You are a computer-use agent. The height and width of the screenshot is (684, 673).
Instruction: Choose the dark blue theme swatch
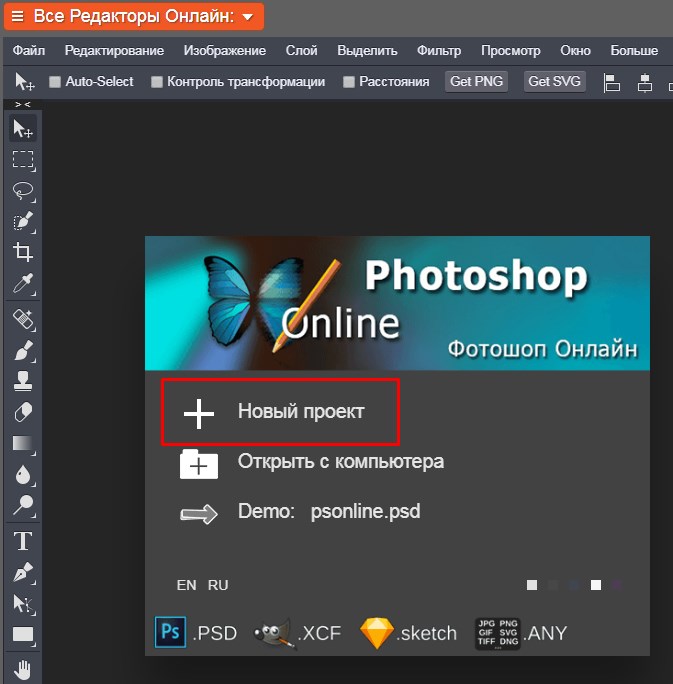click(x=574, y=585)
